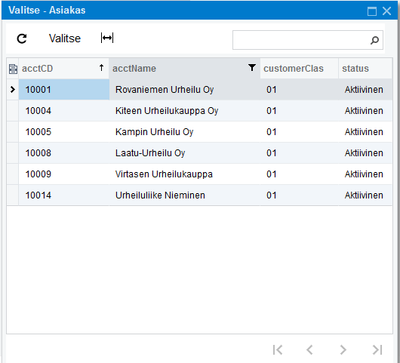Click into the search input field

[x=307, y=40]
